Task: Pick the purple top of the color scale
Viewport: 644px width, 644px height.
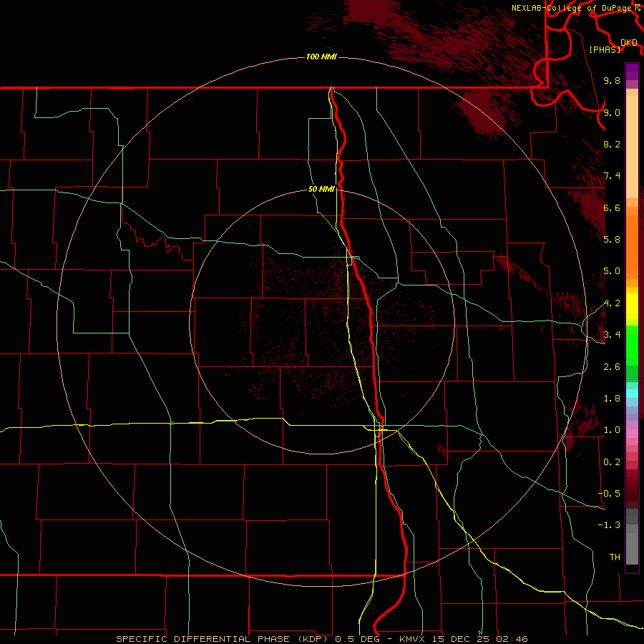Action: [x=632, y=72]
